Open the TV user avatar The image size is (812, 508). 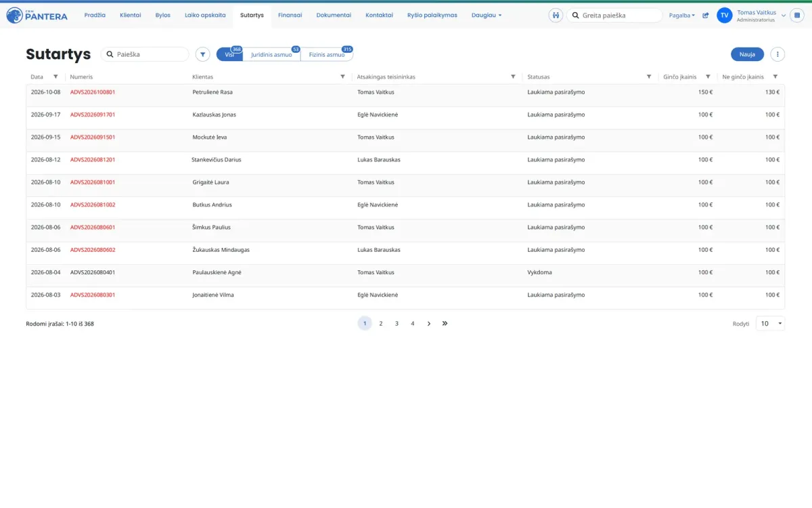[725, 15]
